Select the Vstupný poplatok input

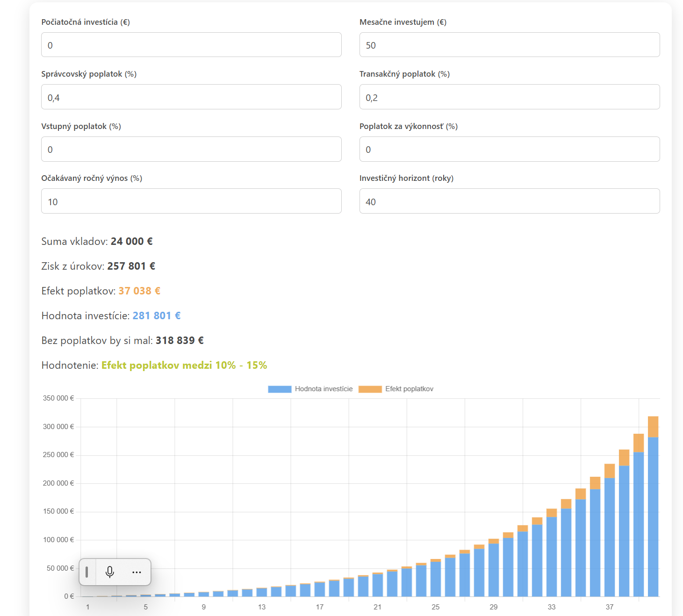pyautogui.click(x=191, y=149)
